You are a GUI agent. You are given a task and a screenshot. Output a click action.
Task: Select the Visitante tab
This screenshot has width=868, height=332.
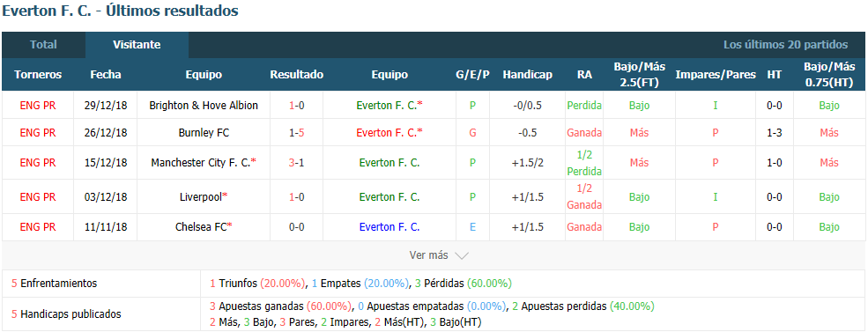point(137,45)
